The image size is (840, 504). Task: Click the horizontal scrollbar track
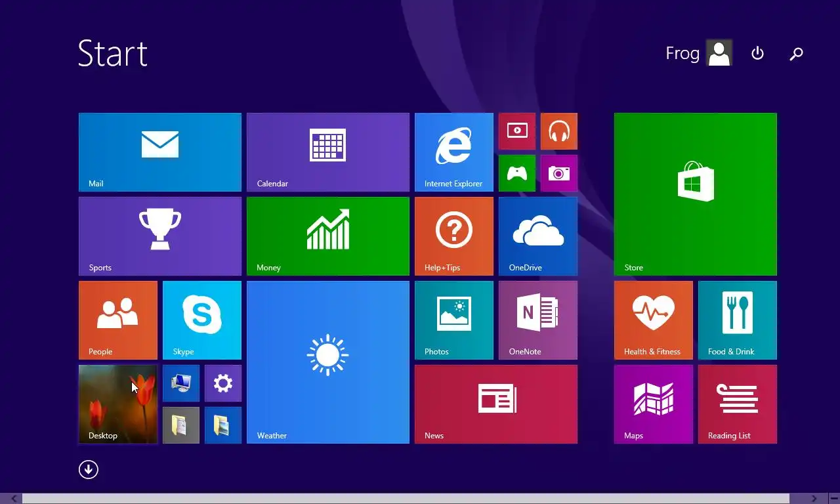pos(406,499)
